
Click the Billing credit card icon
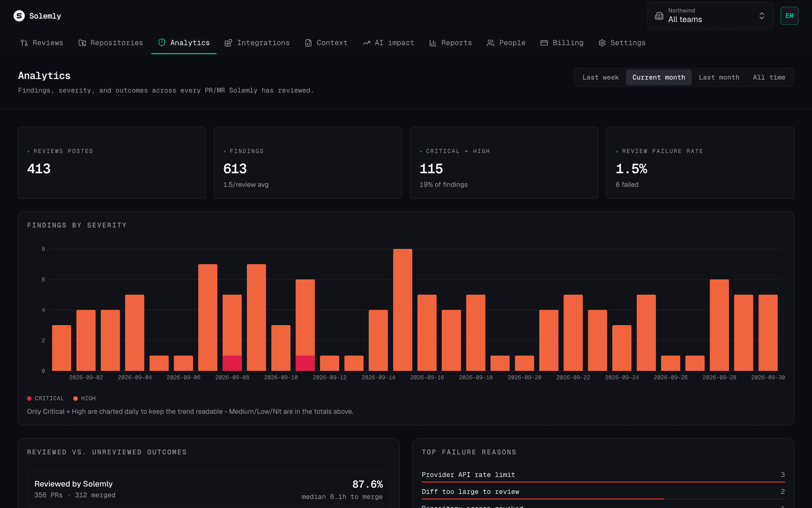pyautogui.click(x=544, y=43)
